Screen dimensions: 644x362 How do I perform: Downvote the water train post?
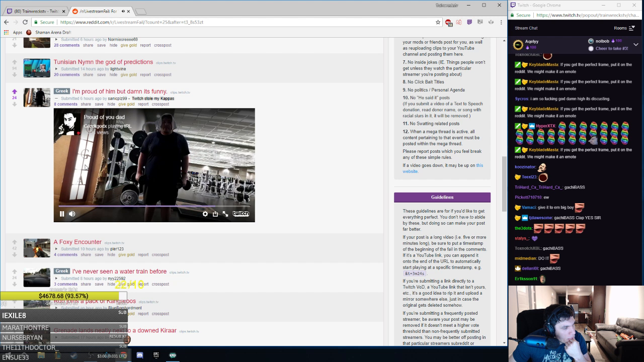[15, 284]
